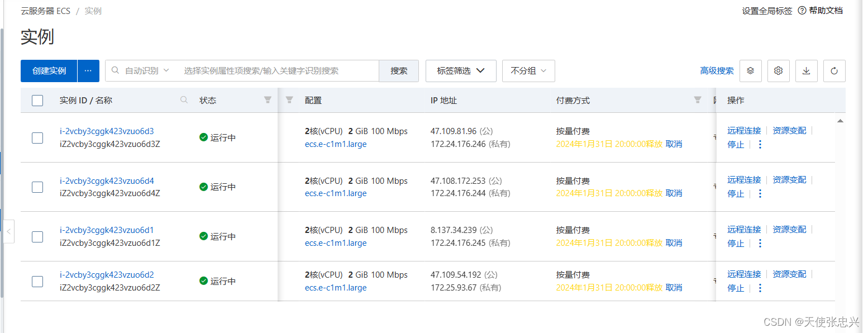Open more actions for instance vzuo6d1
The image size is (868, 333).
[760, 244]
